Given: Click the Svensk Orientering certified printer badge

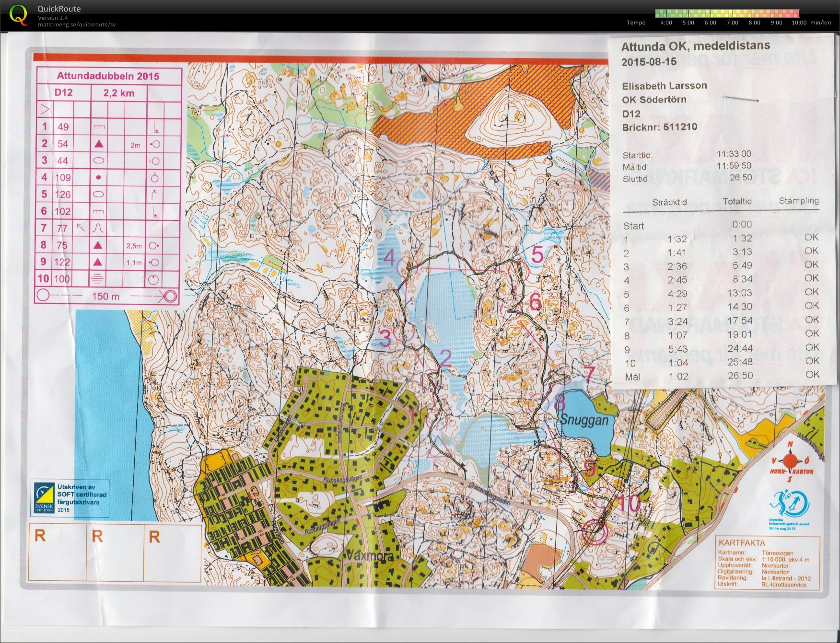Looking at the screenshot, I should (70, 498).
